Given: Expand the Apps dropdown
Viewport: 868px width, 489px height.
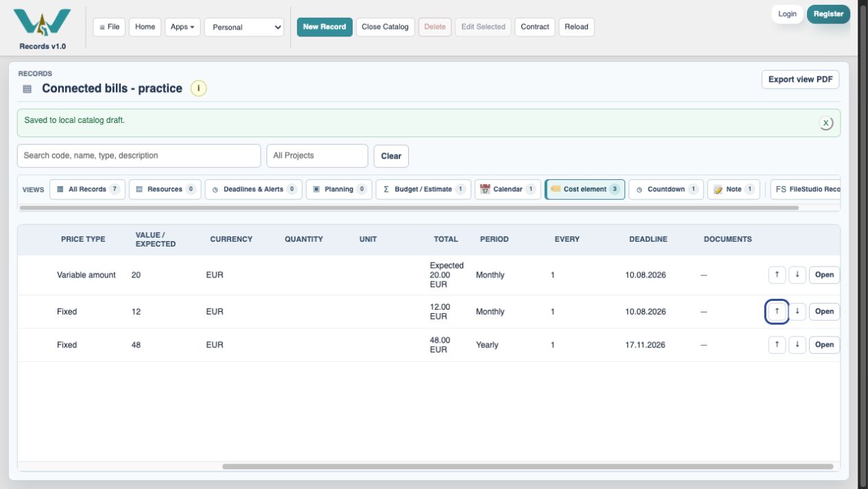Looking at the screenshot, I should [x=183, y=27].
